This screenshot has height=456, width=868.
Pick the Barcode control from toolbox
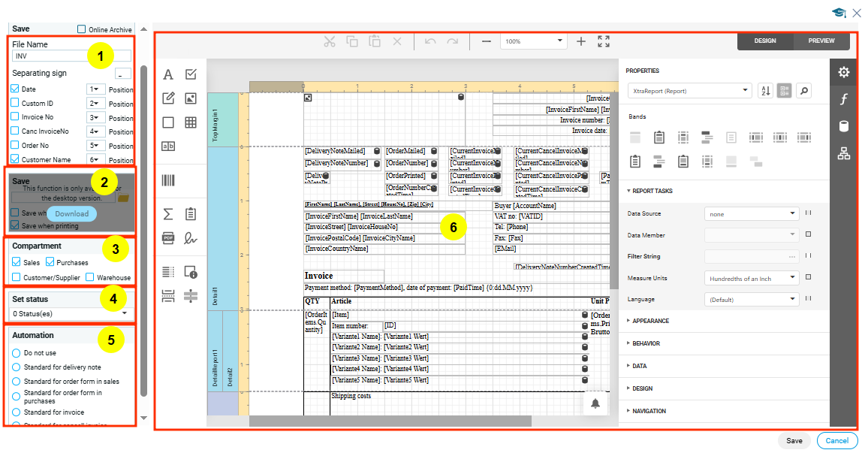(x=168, y=180)
